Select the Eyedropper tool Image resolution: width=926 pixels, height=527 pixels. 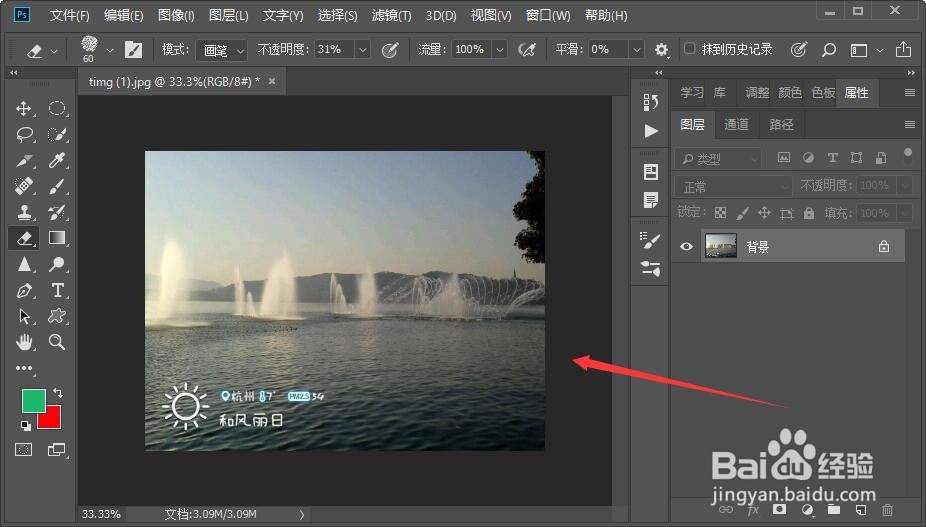tap(57, 160)
